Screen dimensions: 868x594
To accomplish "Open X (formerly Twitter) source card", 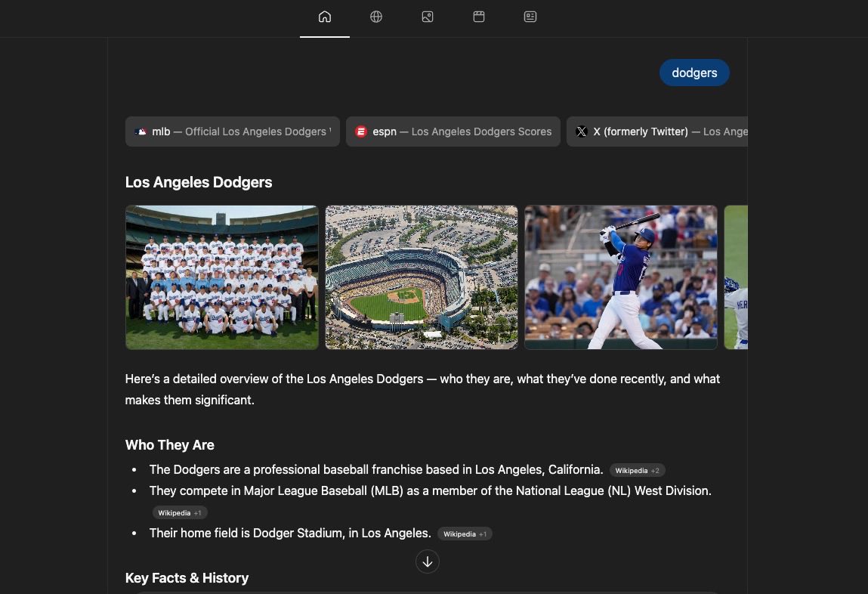I will (656, 131).
